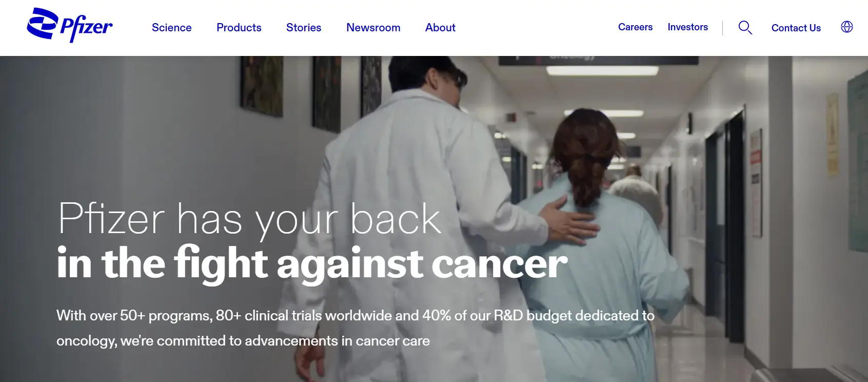The height and width of the screenshot is (382, 868).
Task: Click the Pfizer blue helix logo symbol
Action: click(42, 24)
